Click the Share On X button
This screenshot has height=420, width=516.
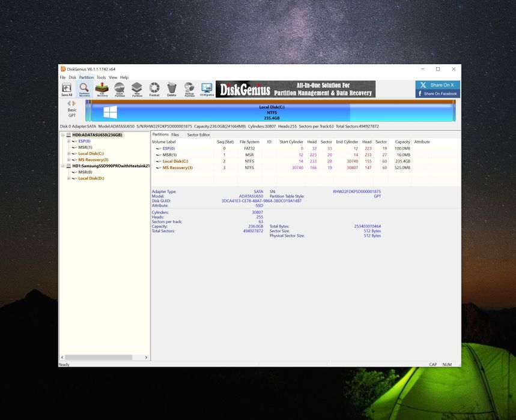click(438, 85)
